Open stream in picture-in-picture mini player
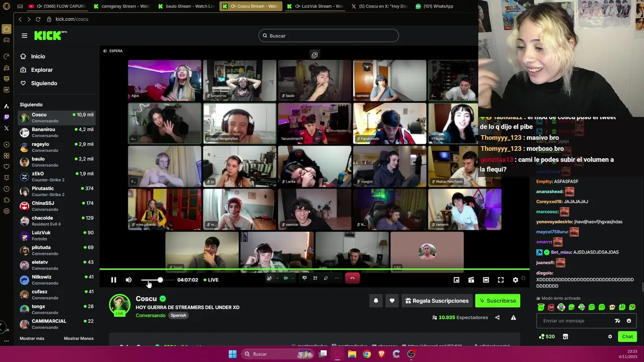 [456, 280]
